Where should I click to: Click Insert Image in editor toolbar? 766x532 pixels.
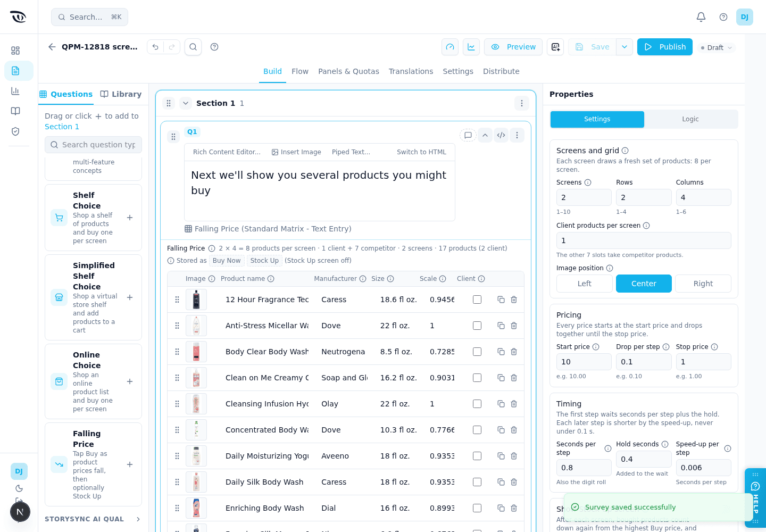tap(296, 152)
